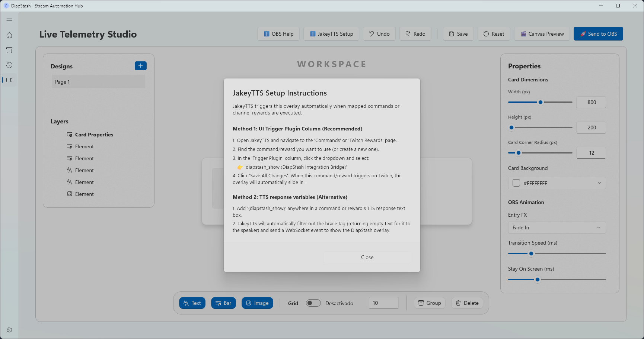This screenshot has width=644, height=339.
Task: Send the overlay to OBS
Action: tap(598, 34)
